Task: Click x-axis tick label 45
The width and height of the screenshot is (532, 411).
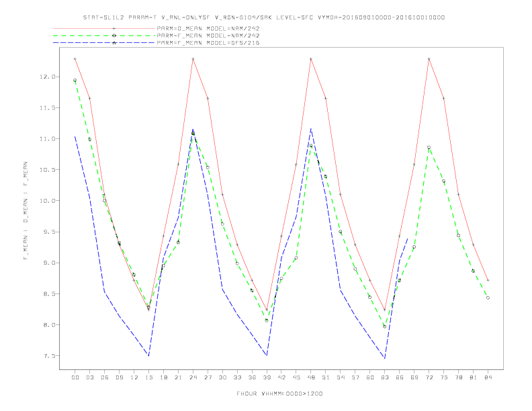Action: [296, 377]
